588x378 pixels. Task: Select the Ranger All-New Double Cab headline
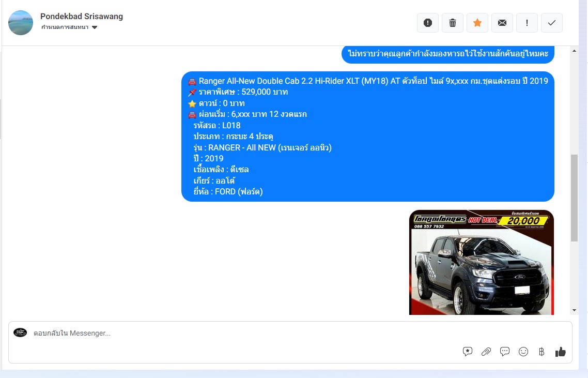pyautogui.click(x=373, y=81)
